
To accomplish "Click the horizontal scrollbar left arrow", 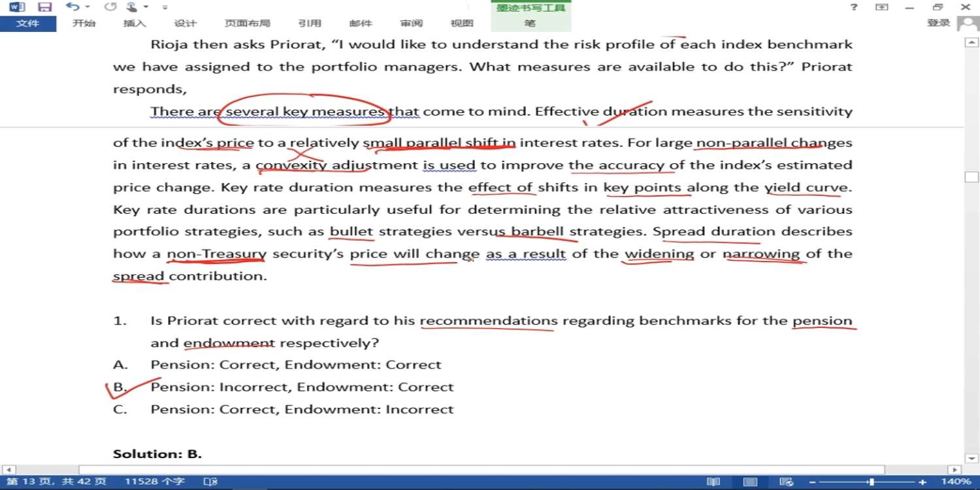I will (8, 470).
